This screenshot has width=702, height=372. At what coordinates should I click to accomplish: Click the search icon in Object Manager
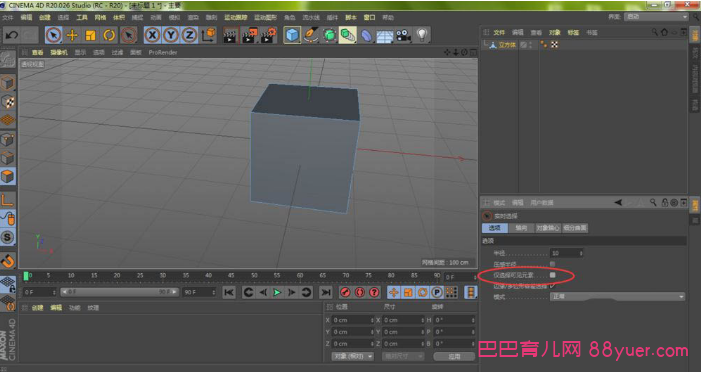[x=655, y=32]
